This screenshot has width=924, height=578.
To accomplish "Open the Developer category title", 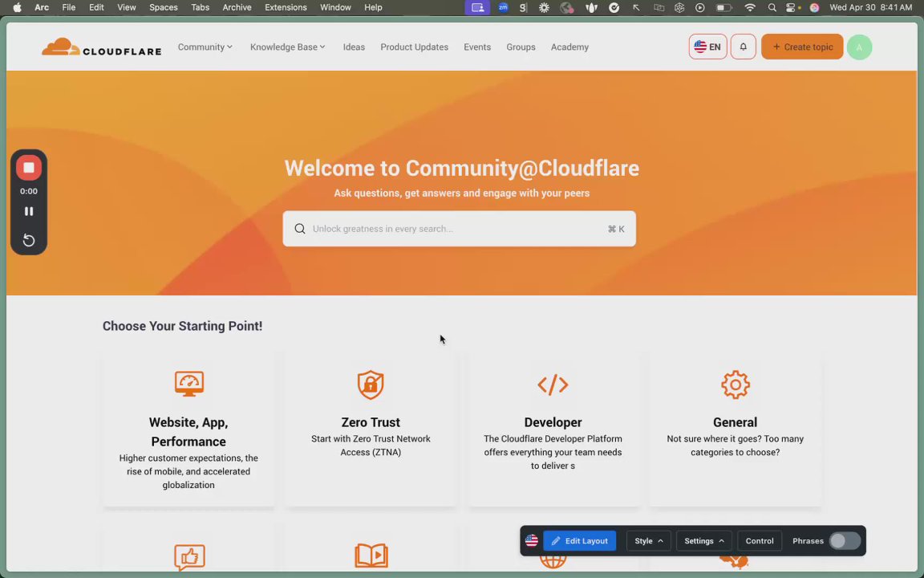I will (553, 422).
